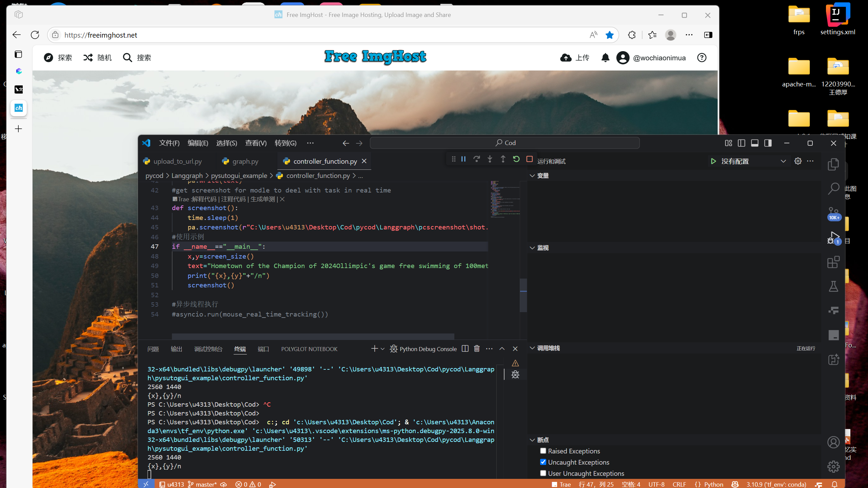The height and width of the screenshot is (488, 868).
Task: Restart the debug session
Action: coord(516,159)
